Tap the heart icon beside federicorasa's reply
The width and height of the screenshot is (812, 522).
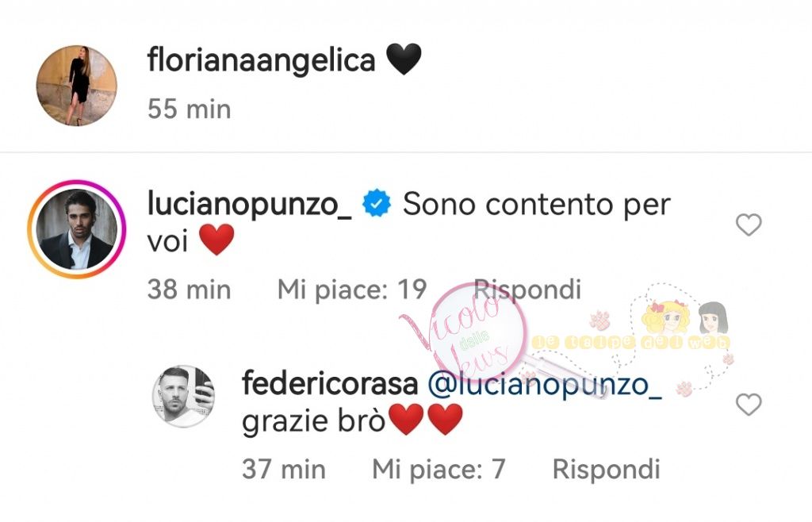point(749,405)
